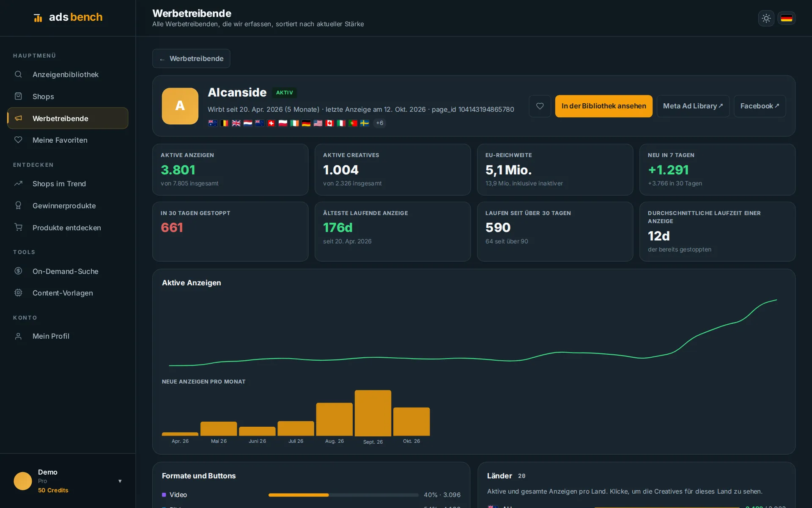
Task: Click the 661 gestoppt value
Action: pyautogui.click(x=172, y=228)
